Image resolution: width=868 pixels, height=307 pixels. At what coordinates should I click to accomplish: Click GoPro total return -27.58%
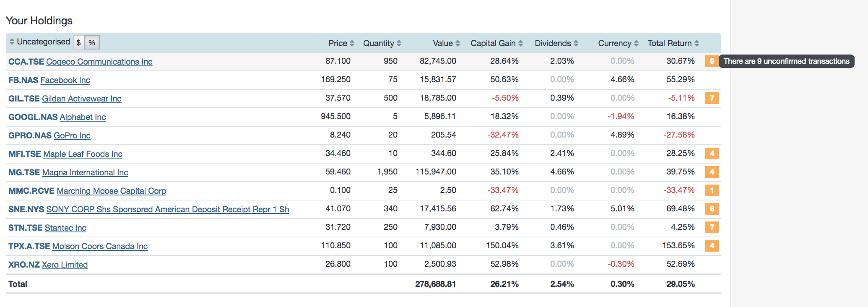[679, 135]
